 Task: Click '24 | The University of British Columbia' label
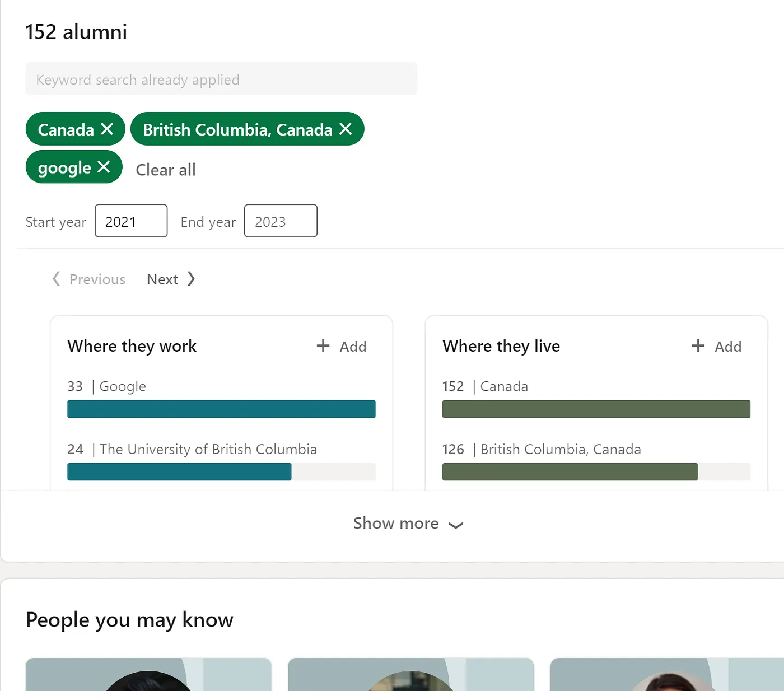coord(192,449)
